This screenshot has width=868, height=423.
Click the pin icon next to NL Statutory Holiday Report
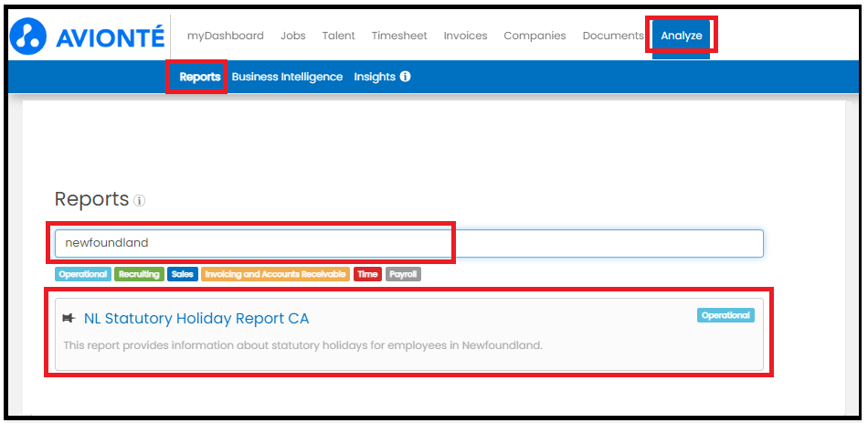pos(69,318)
